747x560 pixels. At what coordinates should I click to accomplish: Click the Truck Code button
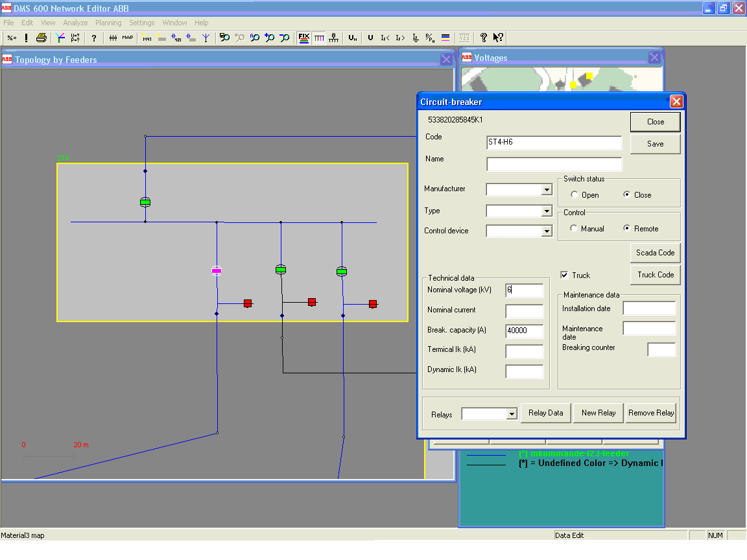(655, 275)
